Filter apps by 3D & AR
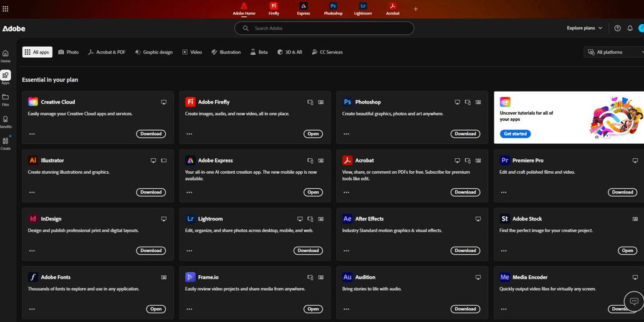The width and height of the screenshot is (644, 322). tap(289, 52)
